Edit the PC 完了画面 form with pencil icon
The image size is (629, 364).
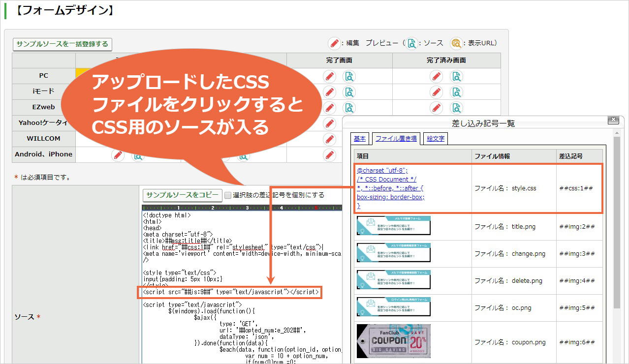tap(330, 76)
